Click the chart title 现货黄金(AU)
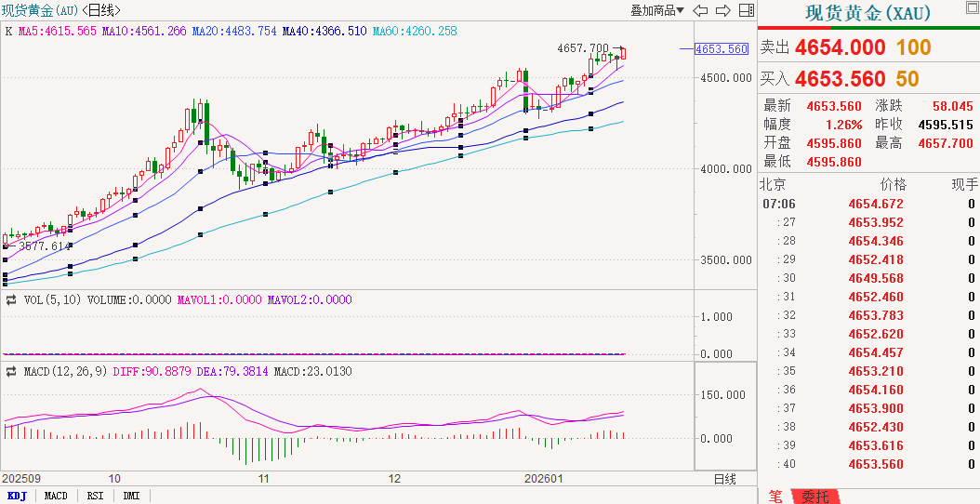Image resolution: width=980 pixels, height=504 pixels. click(x=40, y=10)
